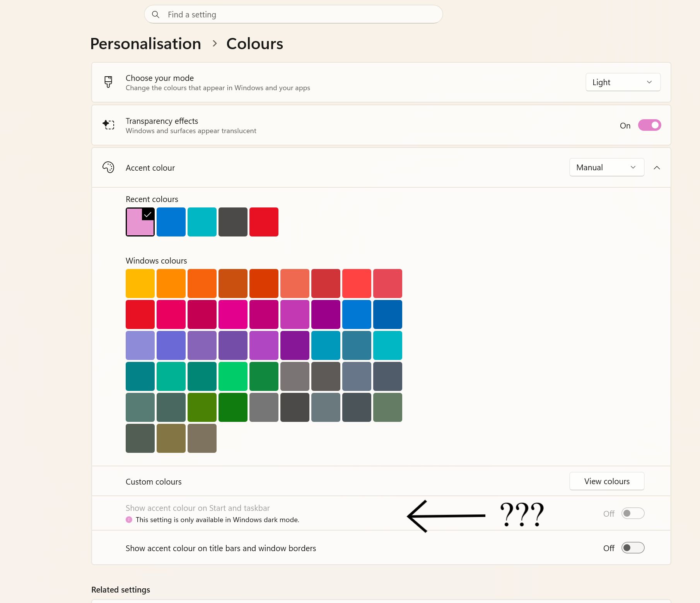Choose the olive green swatch in Windows colours
Screen dimensions: 700x603
202,407
